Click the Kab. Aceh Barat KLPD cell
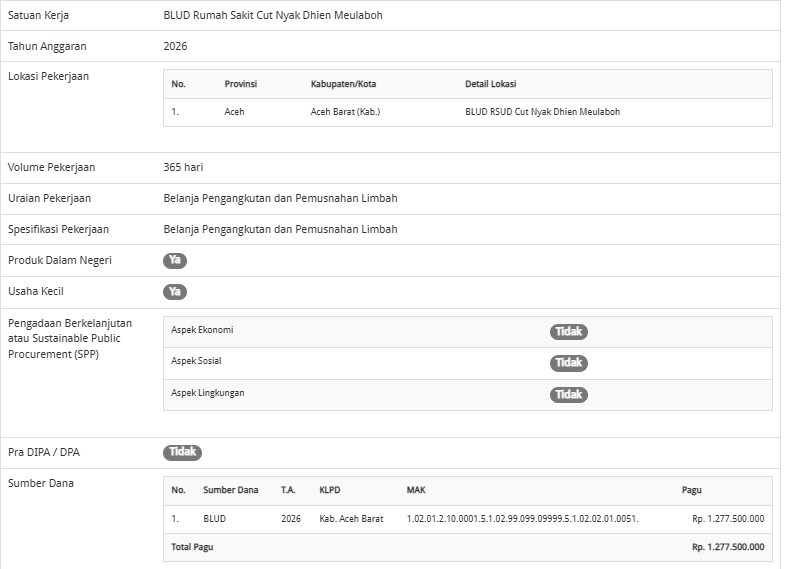The width and height of the screenshot is (790, 569). click(x=351, y=519)
